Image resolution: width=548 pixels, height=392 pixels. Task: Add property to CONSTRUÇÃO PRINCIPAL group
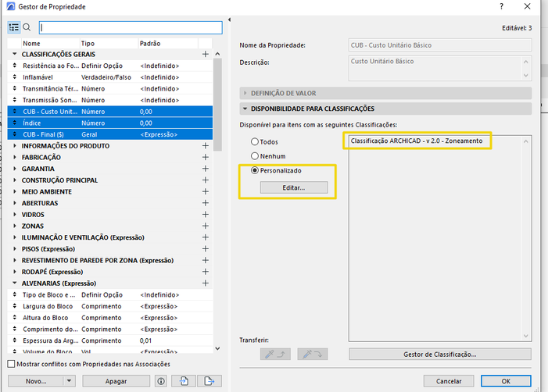tap(206, 180)
